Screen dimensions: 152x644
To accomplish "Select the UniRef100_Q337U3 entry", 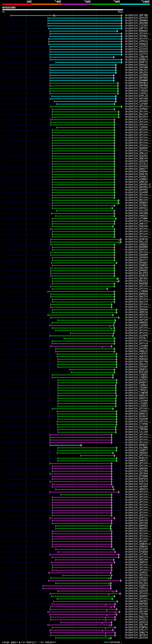I will tap(137, 49).
